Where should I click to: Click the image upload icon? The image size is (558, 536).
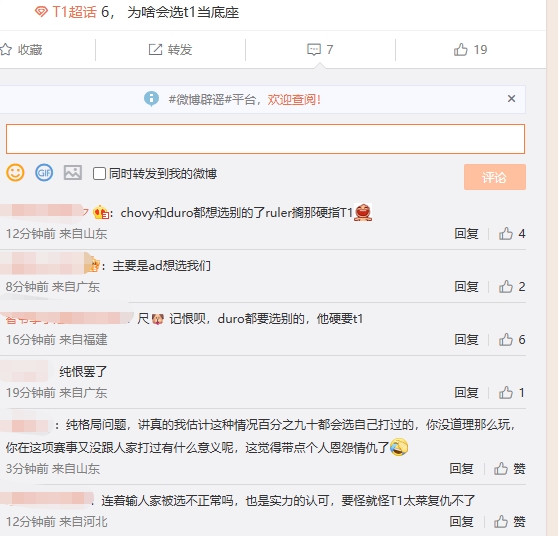pos(73,173)
